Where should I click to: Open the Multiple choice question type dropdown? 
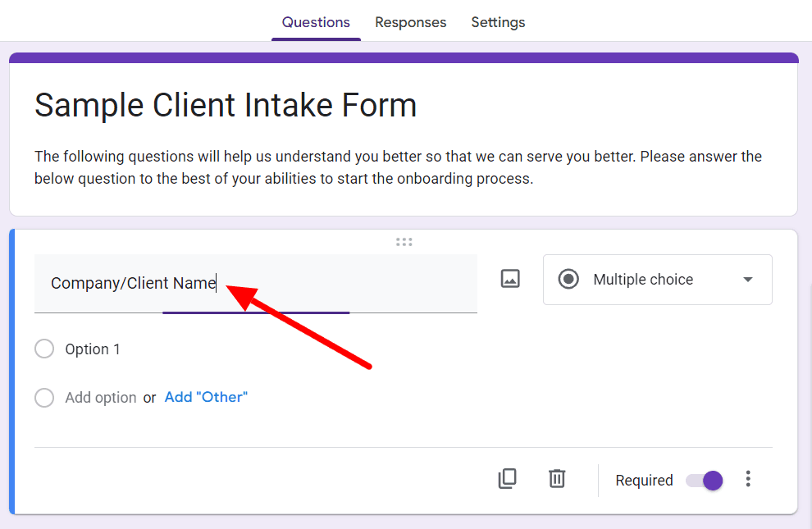click(658, 280)
